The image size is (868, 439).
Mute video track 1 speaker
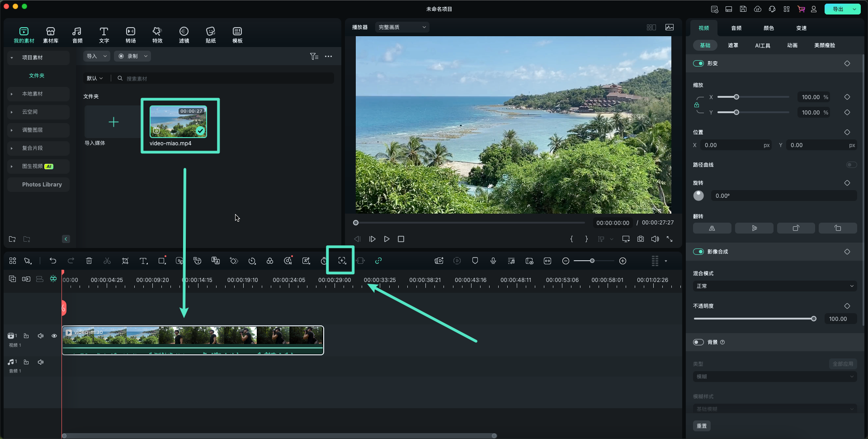coord(41,336)
